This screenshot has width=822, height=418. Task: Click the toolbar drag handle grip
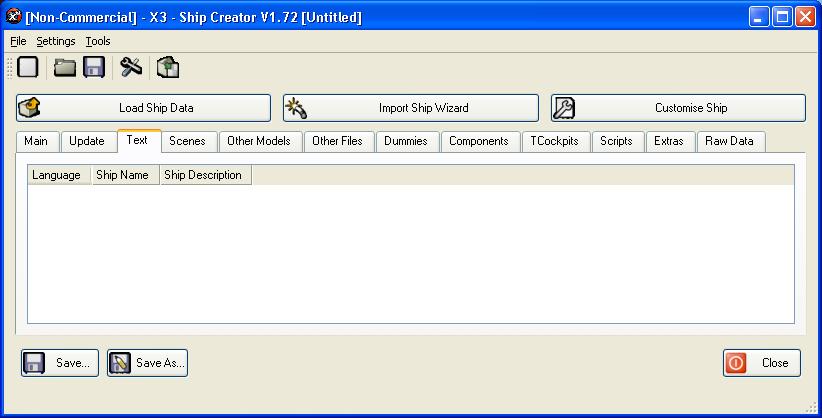9,68
